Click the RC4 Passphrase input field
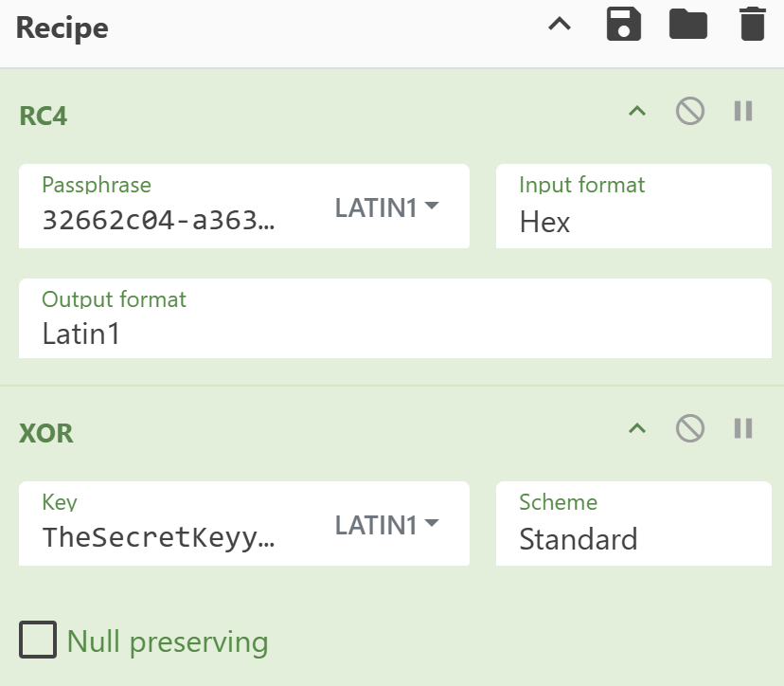Image resolution: width=784 pixels, height=686 pixels. 161,220
